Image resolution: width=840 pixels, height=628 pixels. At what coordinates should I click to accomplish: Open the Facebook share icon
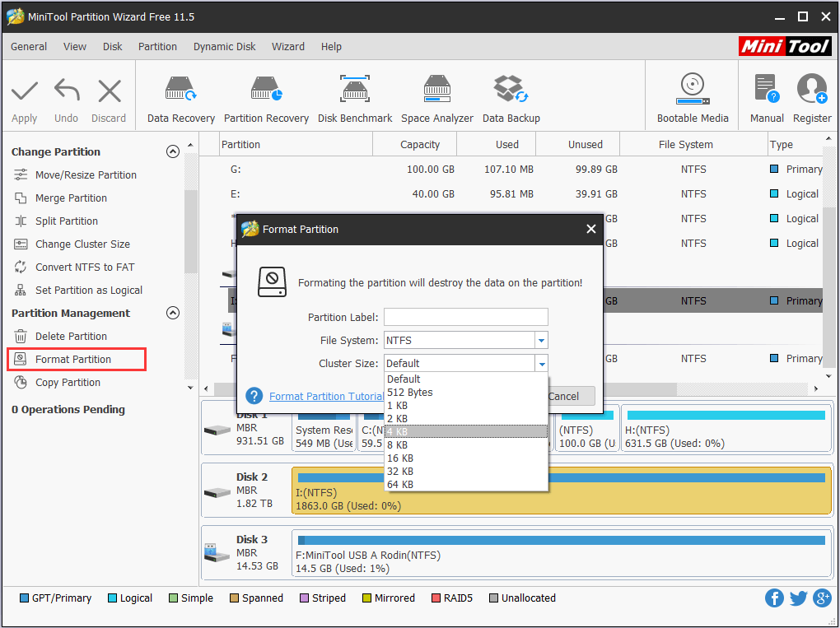(774, 598)
